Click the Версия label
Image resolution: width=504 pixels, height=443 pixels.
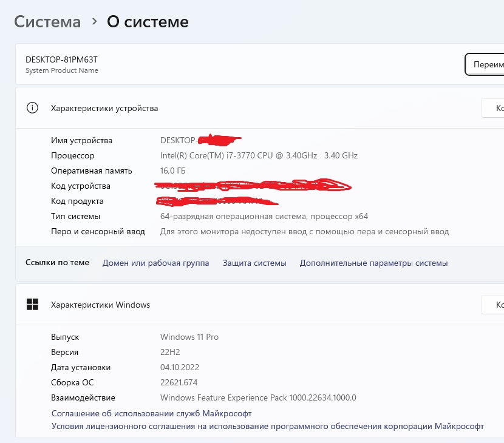pyautogui.click(x=64, y=352)
